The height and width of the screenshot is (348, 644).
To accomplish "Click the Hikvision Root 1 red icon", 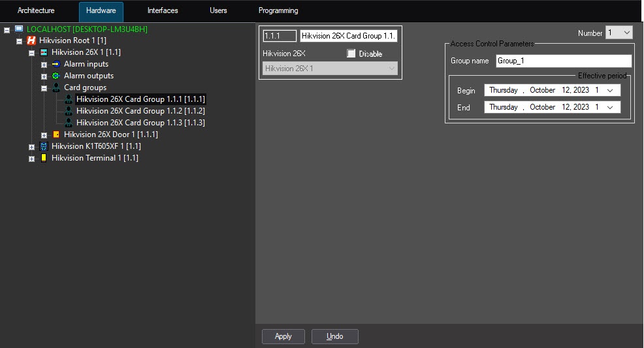I will 31,40.
